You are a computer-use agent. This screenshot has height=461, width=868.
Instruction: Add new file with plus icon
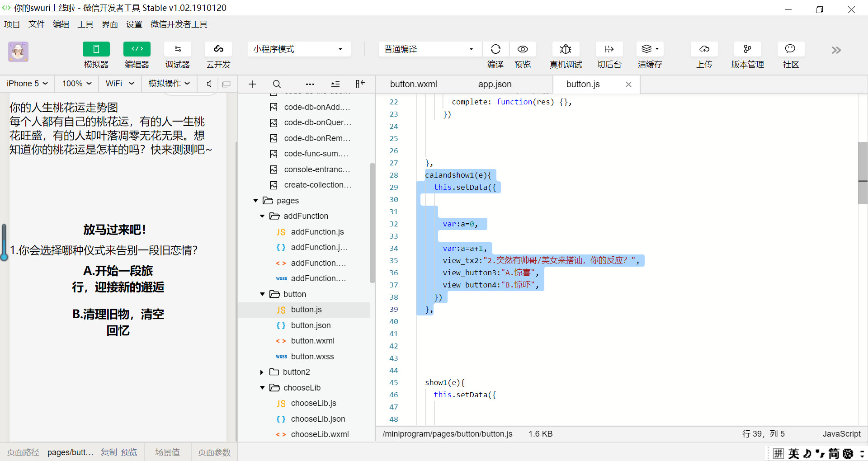coord(252,84)
